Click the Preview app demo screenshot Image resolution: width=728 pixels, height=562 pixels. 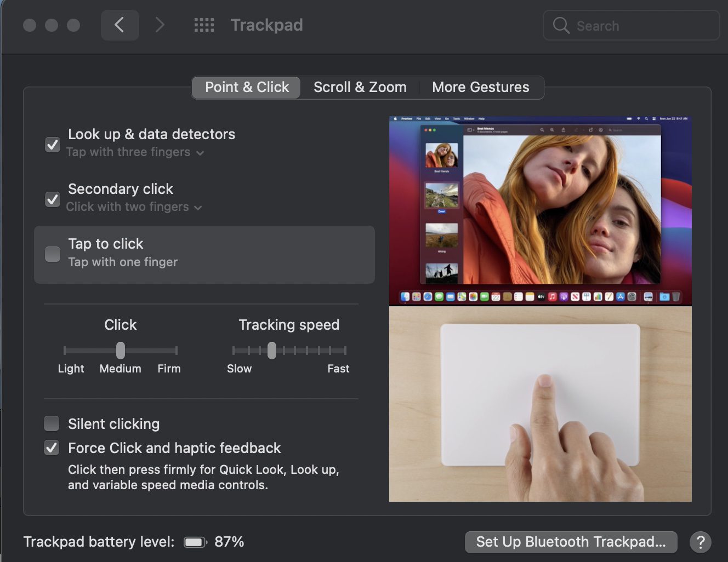coord(540,210)
